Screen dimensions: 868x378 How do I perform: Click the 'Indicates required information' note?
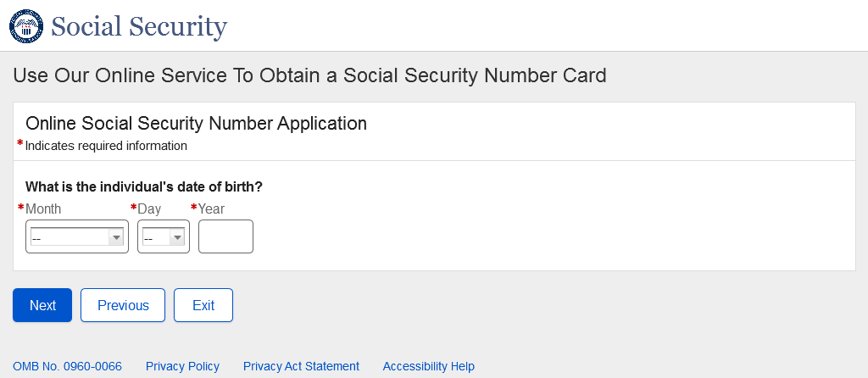(x=106, y=146)
